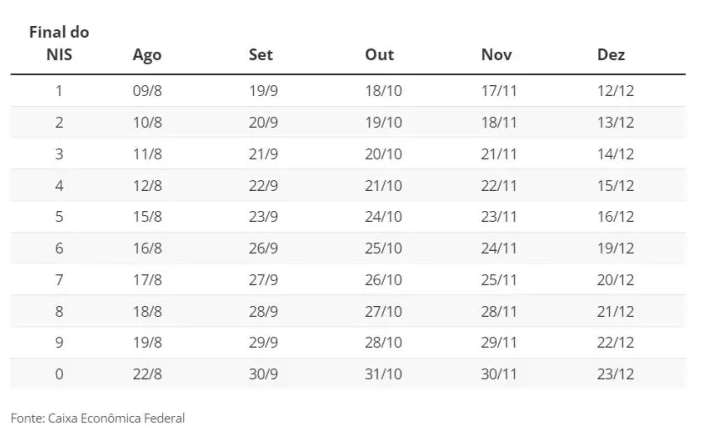Click the 'Fonte: Caixa Econômica Federal' source text
The image size is (715, 441).
(x=98, y=418)
